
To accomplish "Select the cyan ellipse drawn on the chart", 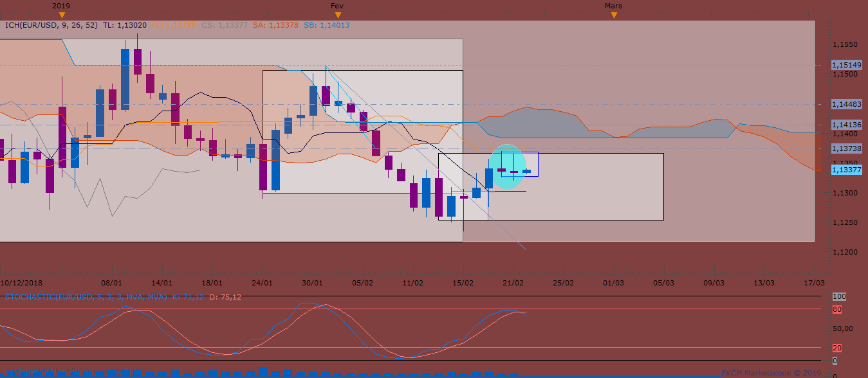I will point(507,166).
